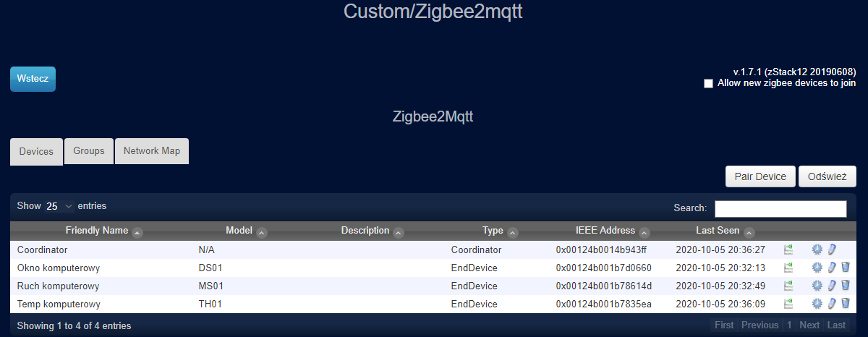
Task: Delete Ruch komputerowy with trash icon
Action: pos(846,286)
